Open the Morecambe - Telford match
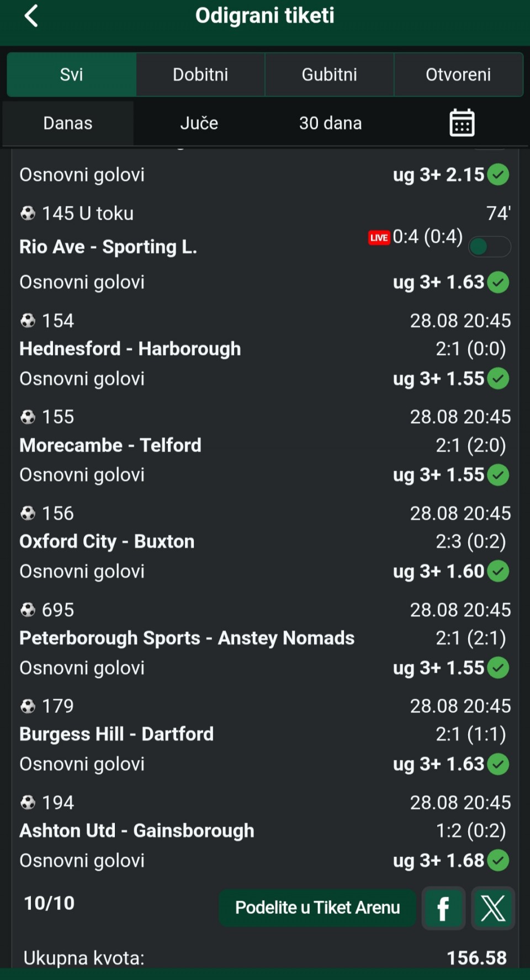This screenshot has height=980, width=530. (x=110, y=445)
